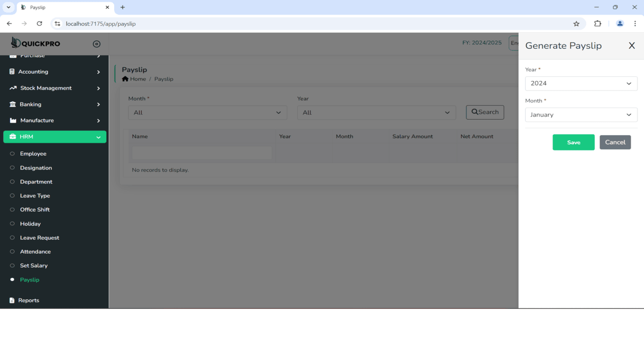Open the Reports section in the sidebar
This screenshot has height=362, width=644.
point(29,300)
